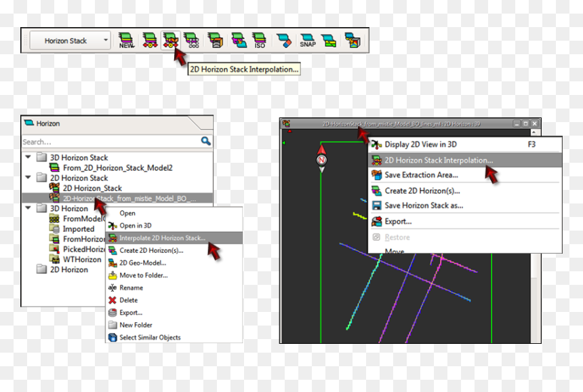Choose 2D Geo-Model from context menu

pos(174,263)
